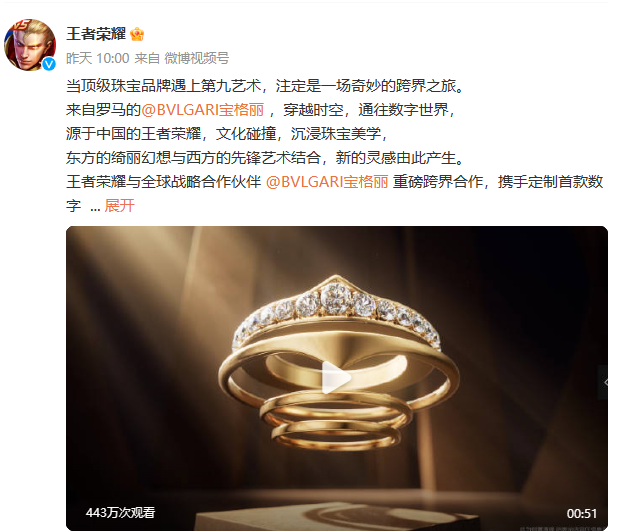Click the 443万次观看 view count

tap(120, 513)
